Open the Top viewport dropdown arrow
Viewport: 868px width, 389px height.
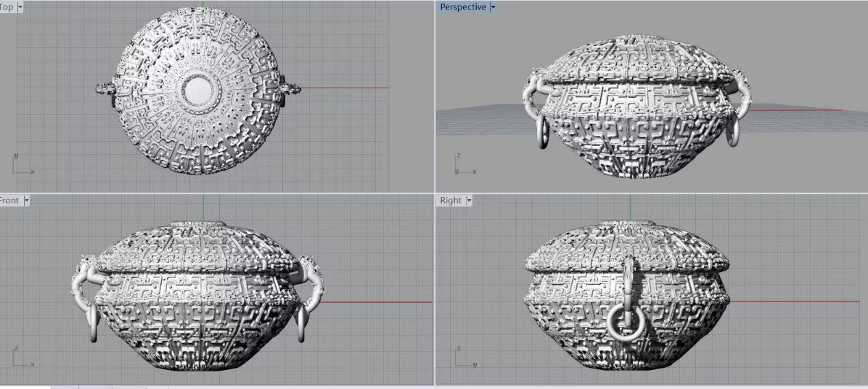click(x=19, y=7)
